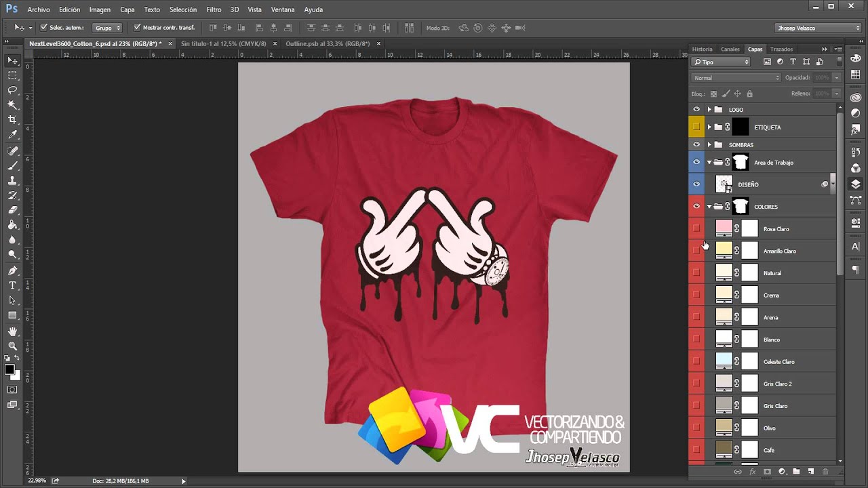The image size is (868, 488).
Task: Filter layers by type layers icon
Action: [793, 62]
